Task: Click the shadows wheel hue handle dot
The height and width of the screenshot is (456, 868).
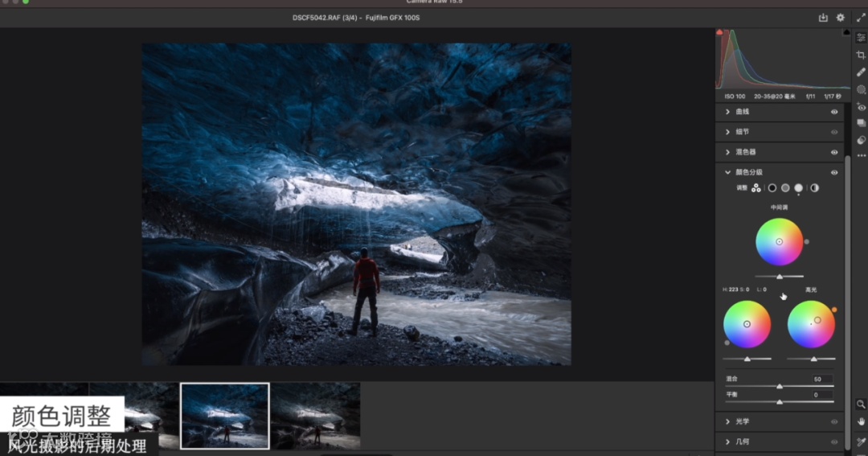Action: (727, 343)
